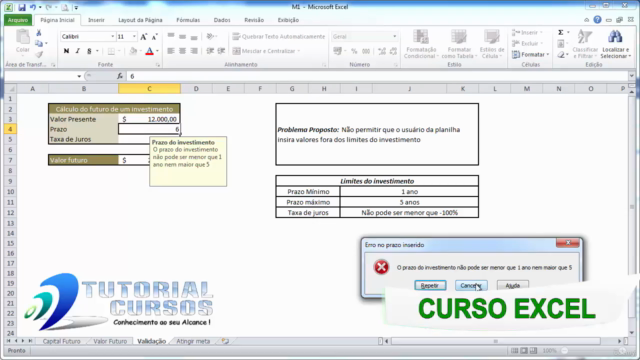640x360 pixels.
Task: Click the Fill down icon under AutoSum
Action: (x=561, y=43)
